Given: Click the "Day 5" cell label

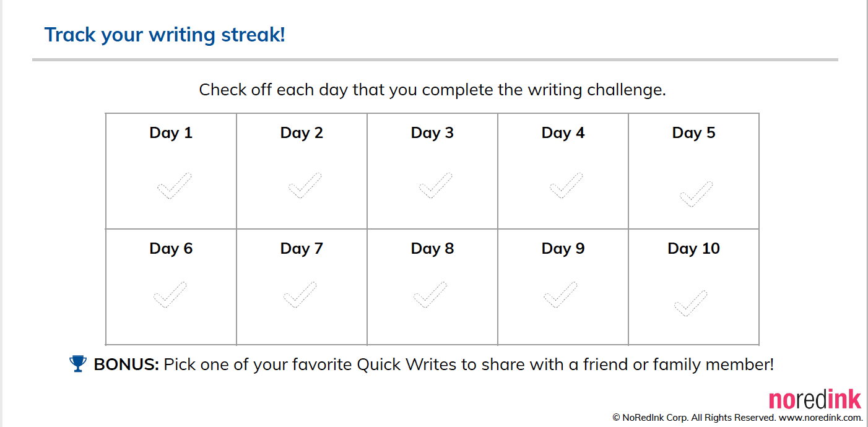Looking at the screenshot, I should point(693,133).
